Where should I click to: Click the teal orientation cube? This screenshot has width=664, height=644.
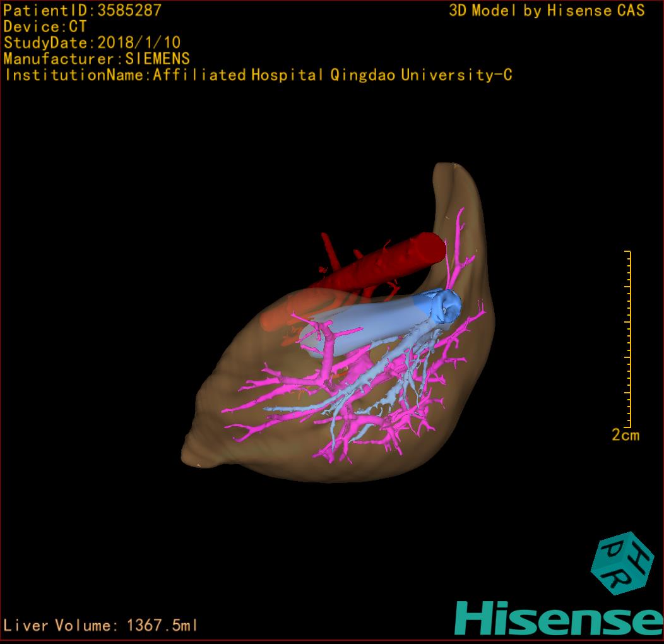coord(622,564)
